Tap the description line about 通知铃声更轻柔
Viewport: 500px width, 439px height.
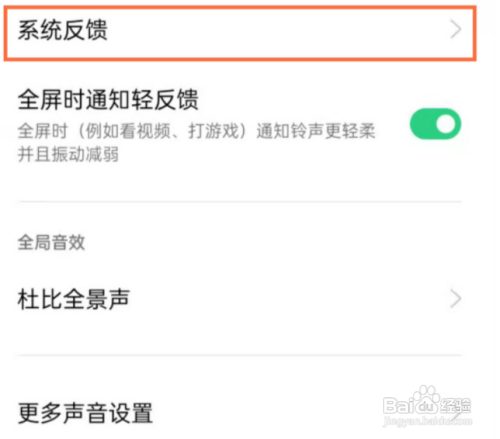tap(197, 131)
